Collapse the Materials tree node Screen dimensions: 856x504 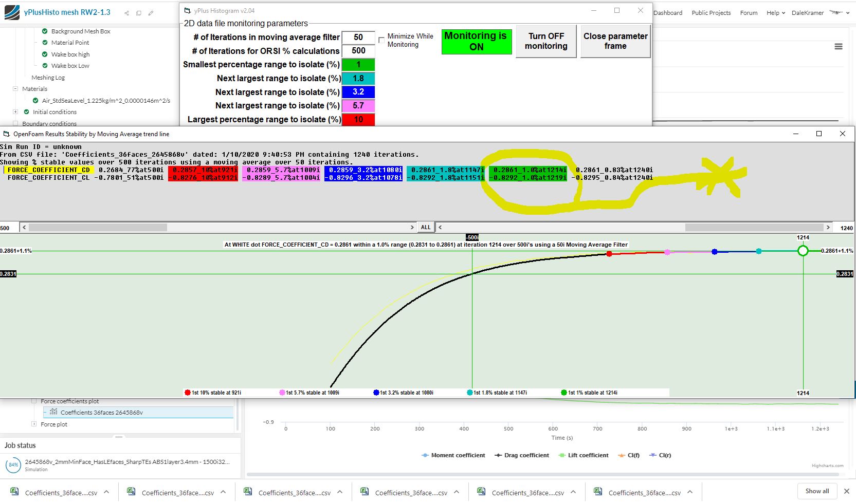point(15,89)
